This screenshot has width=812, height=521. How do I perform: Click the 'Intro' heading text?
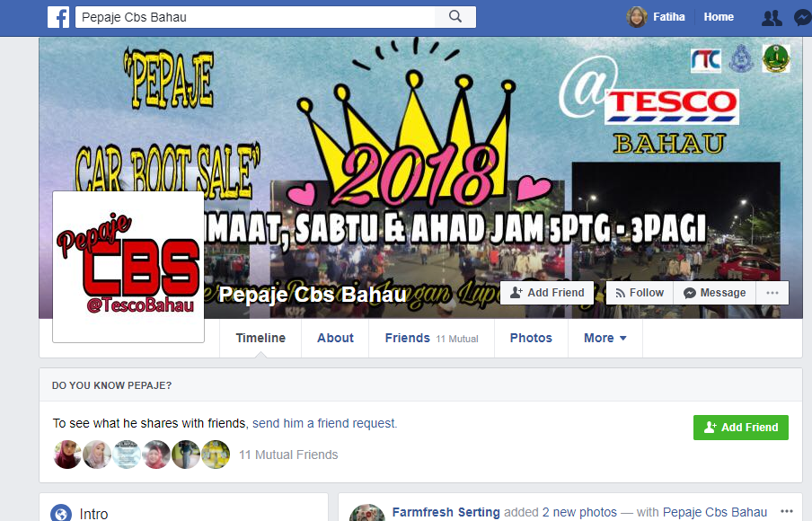93,514
